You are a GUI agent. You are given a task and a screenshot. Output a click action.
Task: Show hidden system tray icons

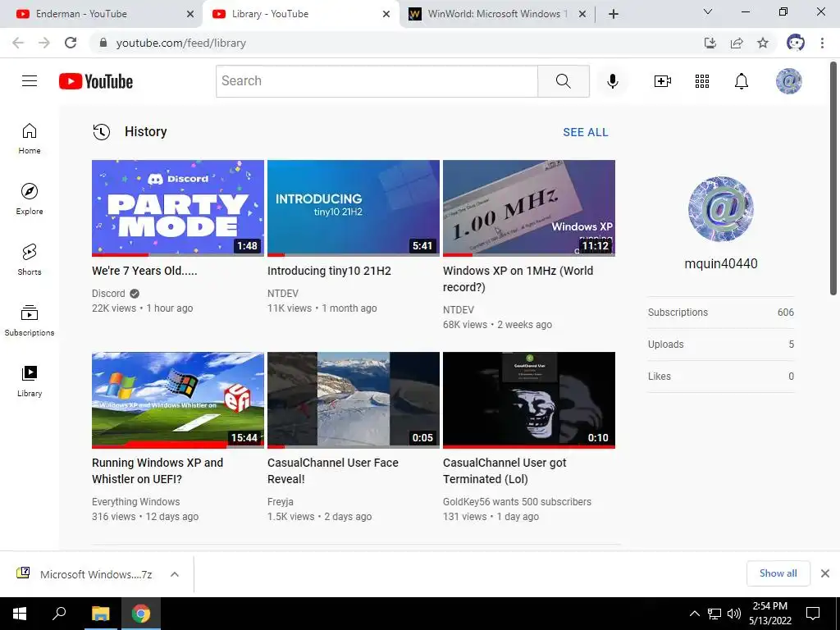[694, 614]
